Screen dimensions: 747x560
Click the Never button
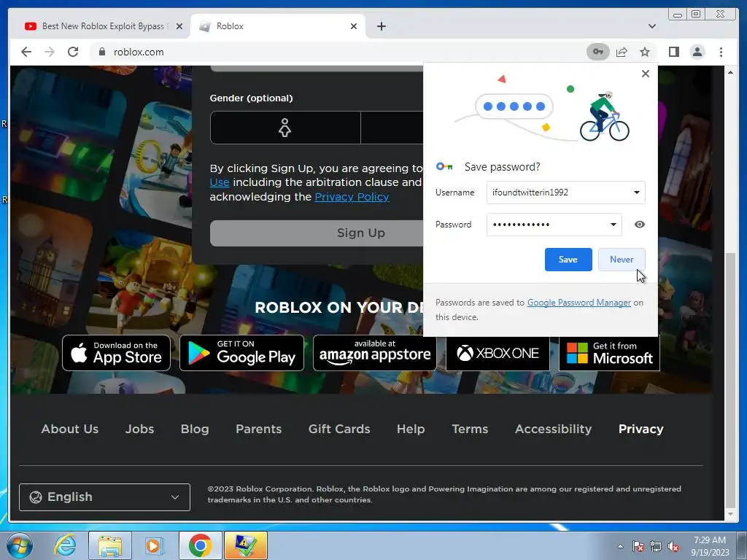coord(622,260)
